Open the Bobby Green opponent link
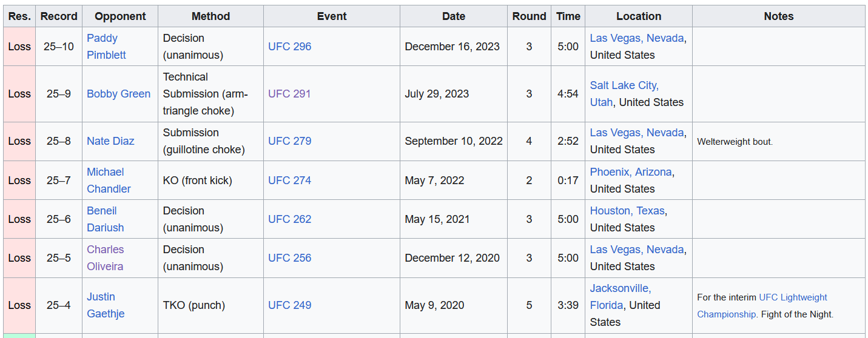This screenshot has width=868, height=338. click(x=119, y=94)
